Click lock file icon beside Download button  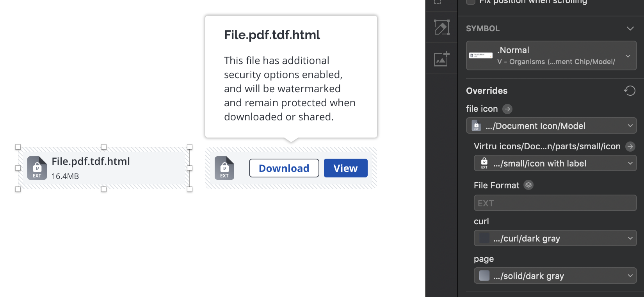pyautogui.click(x=224, y=168)
